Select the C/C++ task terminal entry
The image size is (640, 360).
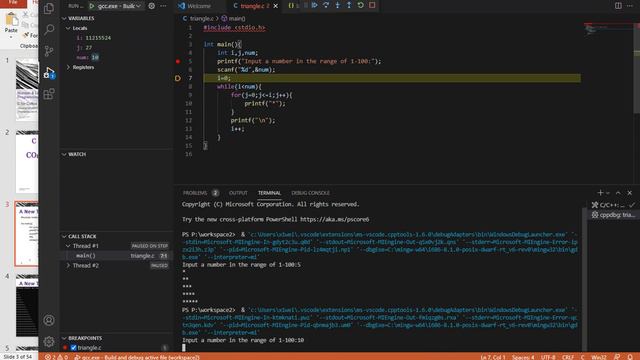(613, 205)
